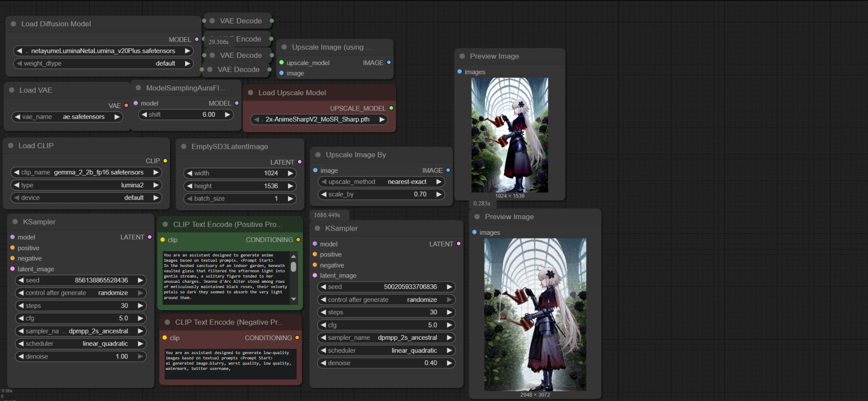Collapse the Load CLIP node using its title dot
This screenshot has height=401, width=868.
(11, 145)
